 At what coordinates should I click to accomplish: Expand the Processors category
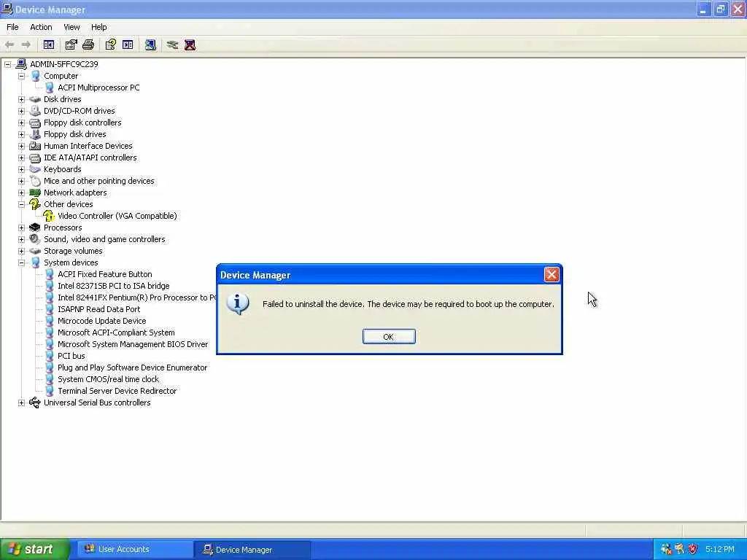click(21, 227)
